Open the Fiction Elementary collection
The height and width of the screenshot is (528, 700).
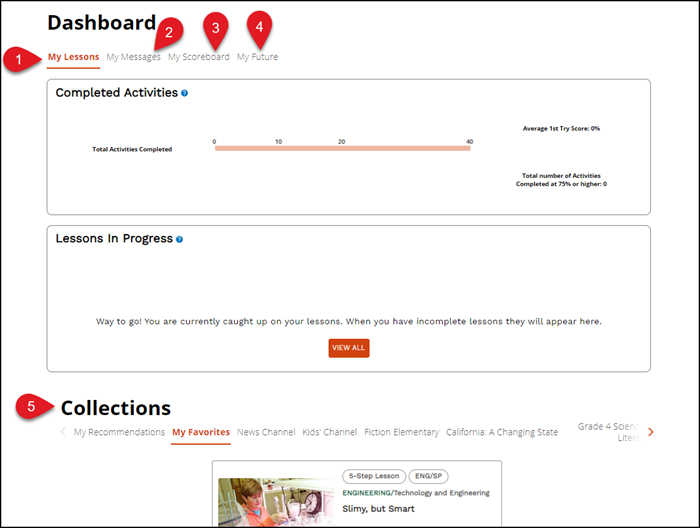[401, 432]
